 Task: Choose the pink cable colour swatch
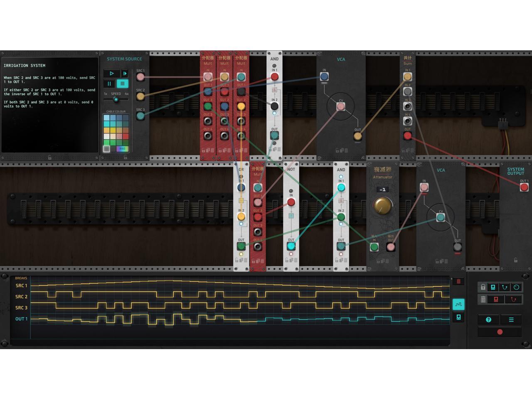(119, 136)
